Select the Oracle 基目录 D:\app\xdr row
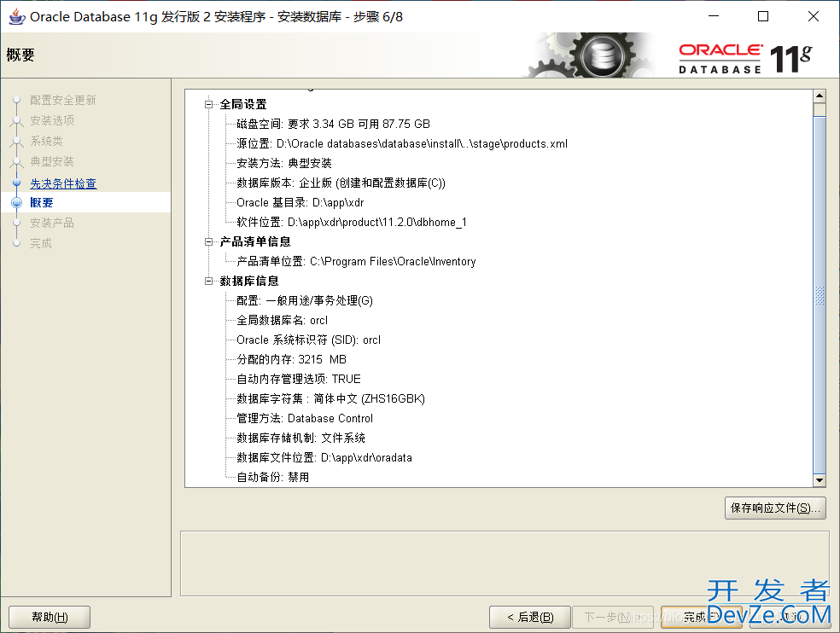 [300, 203]
